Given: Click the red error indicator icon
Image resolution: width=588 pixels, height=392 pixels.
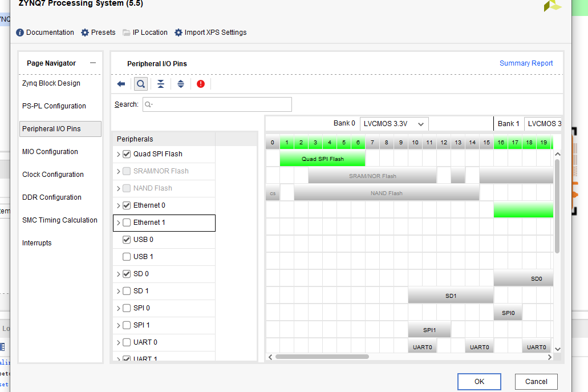Looking at the screenshot, I should (201, 84).
